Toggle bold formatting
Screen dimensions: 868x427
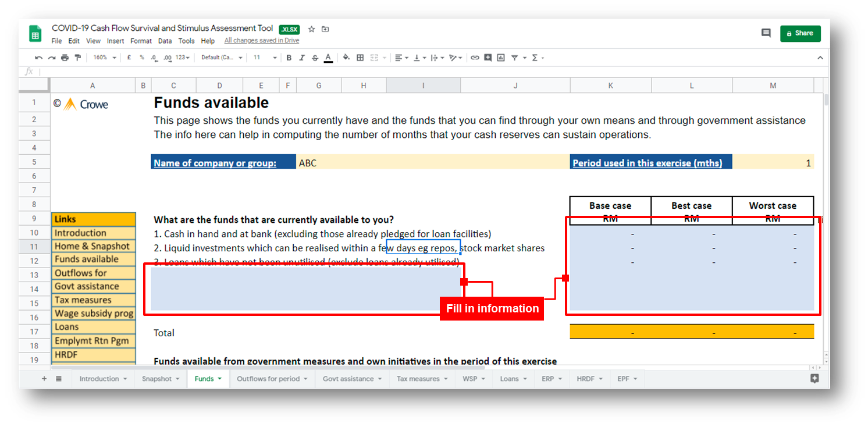coord(289,58)
